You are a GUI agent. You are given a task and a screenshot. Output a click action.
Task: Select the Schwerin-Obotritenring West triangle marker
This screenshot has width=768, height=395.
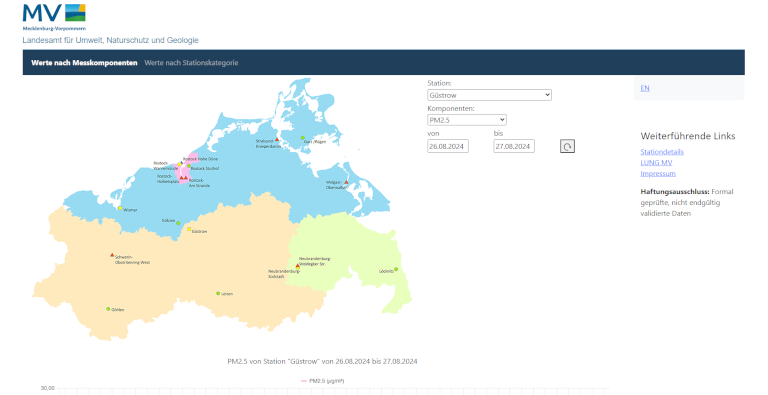click(x=112, y=255)
